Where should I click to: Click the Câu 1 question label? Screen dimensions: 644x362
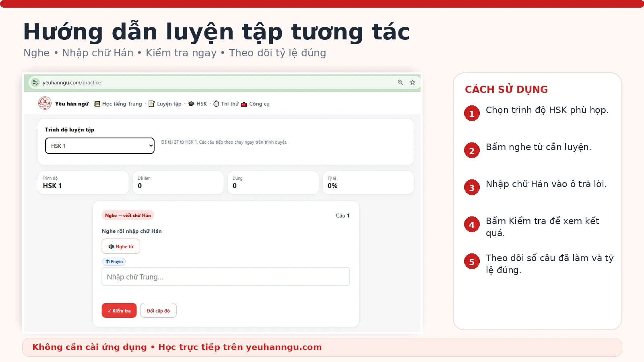(x=343, y=216)
